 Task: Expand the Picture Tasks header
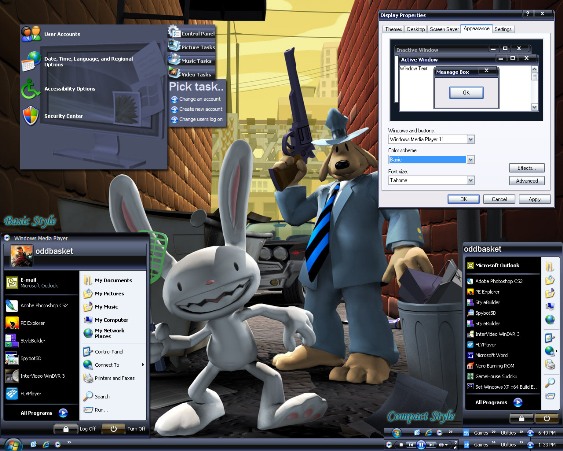pyautogui.click(x=191, y=47)
